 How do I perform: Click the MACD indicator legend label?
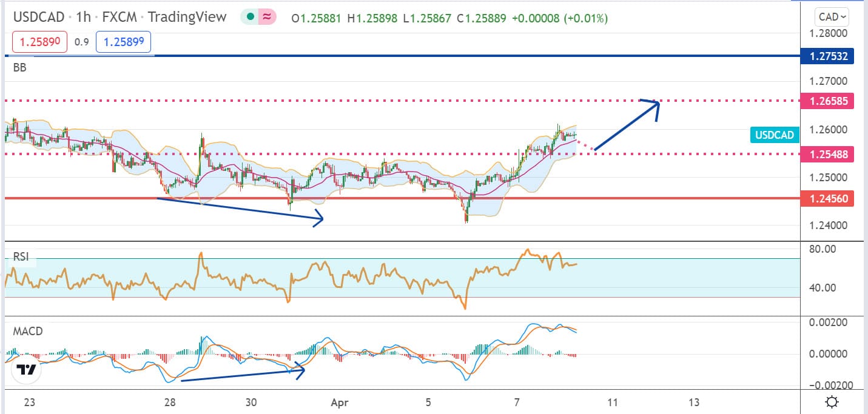click(x=27, y=332)
